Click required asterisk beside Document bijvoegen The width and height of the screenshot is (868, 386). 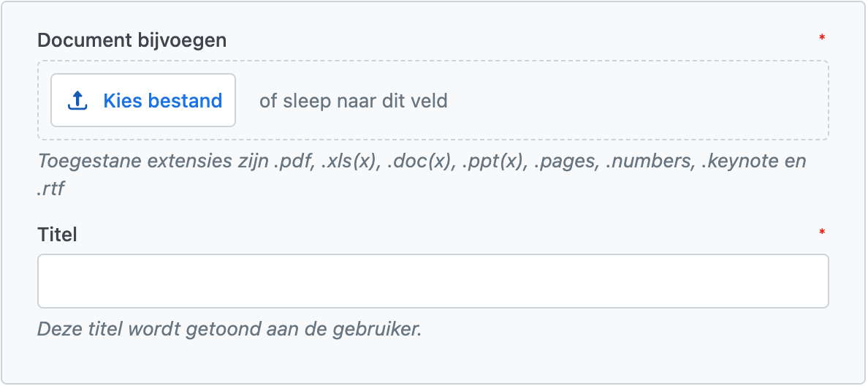click(822, 38)
